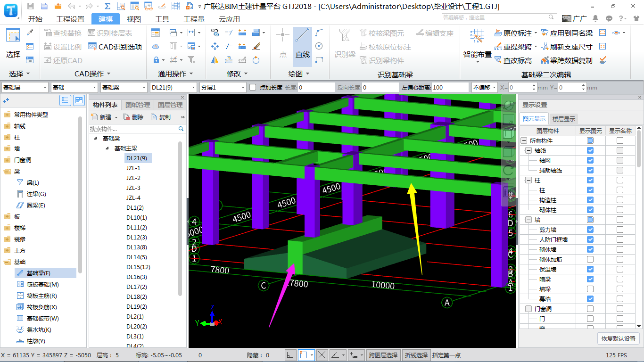Collapse the 柱 group in 显示设置
The height and width of the screenshot is (362, 644).
(x=528, y=180)
